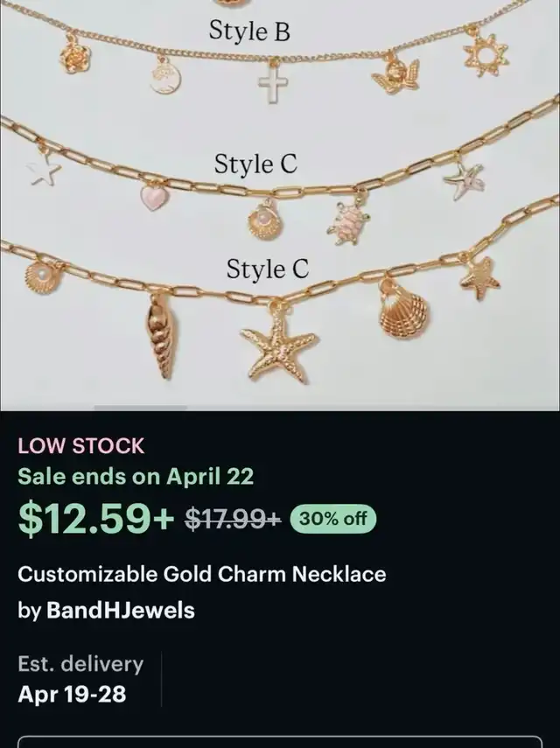The image size is (560, 748).
Task: Tap the Style B label on image
Action: tap(249, 31)
